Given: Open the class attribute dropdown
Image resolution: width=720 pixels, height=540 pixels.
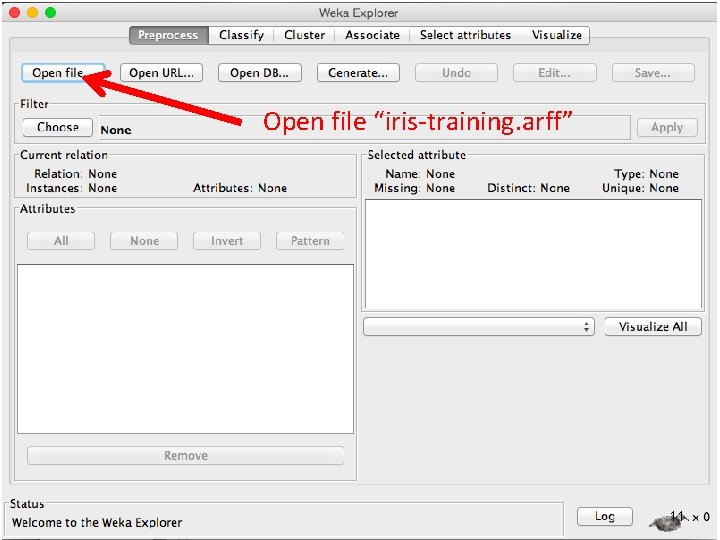Looking at the screenshot, I should (478, 327).
